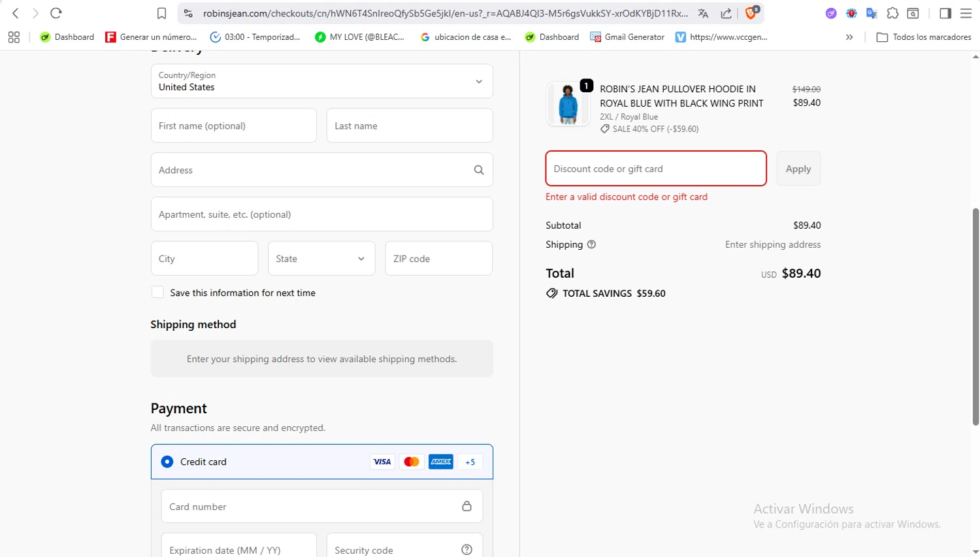Show more bookmarks chevron

pos(849,37)
